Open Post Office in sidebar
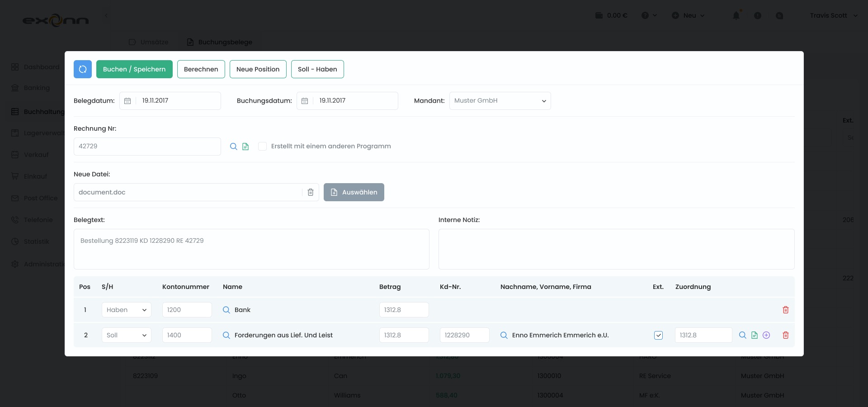Viewport: 868px width, 407px height. pos(35,198)
